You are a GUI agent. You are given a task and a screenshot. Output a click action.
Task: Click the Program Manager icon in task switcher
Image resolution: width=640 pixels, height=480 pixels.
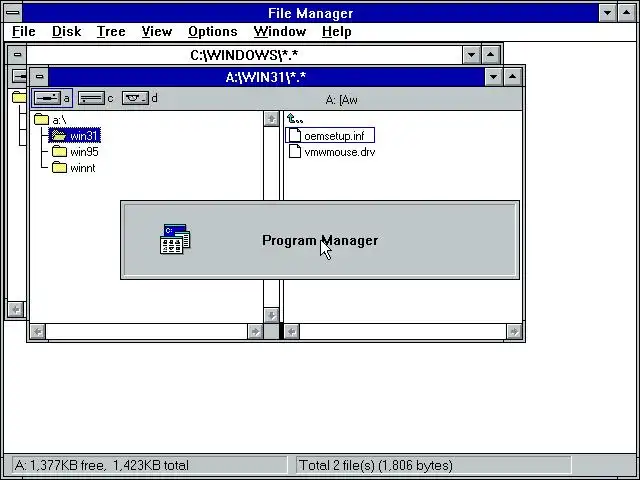[x=175, y=239]
